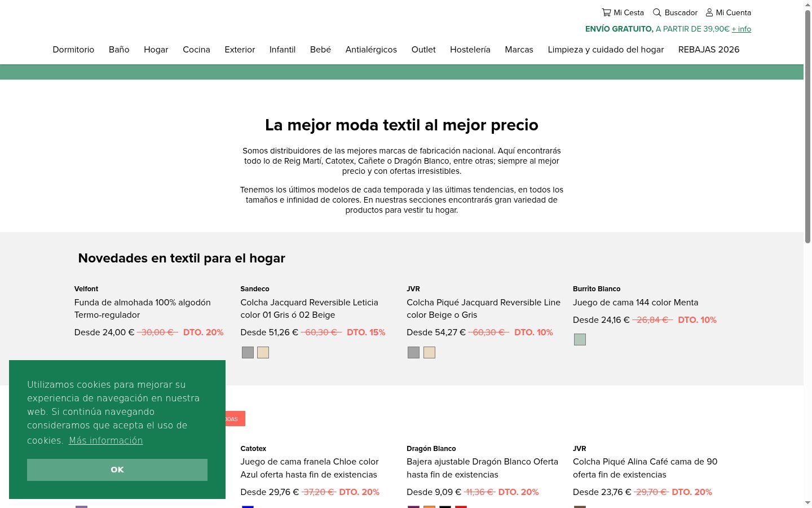Click the 'Desde 54,27 €' price
Screen dimensions: 812x508
coord(436,332)
